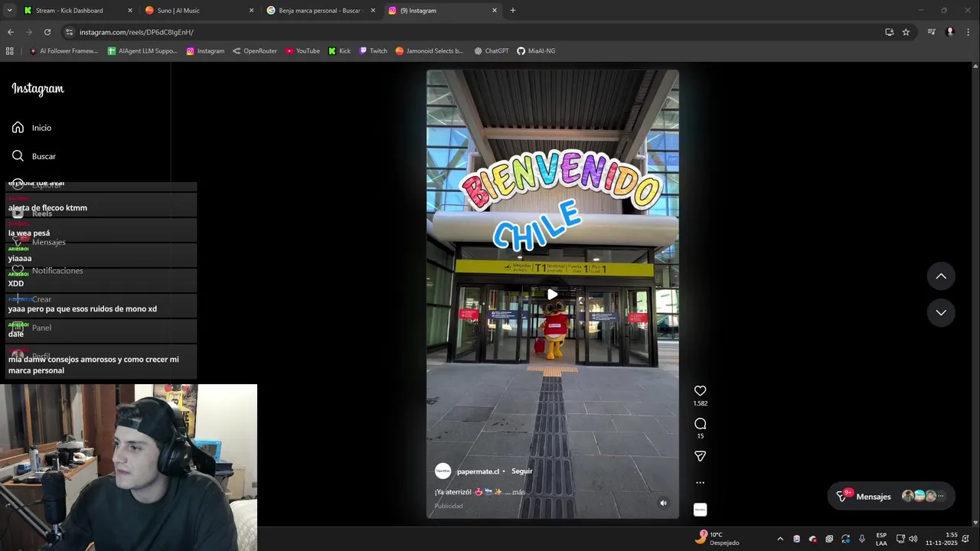
Task: Open Kick bookmark
Action: (x=339, y=51)
